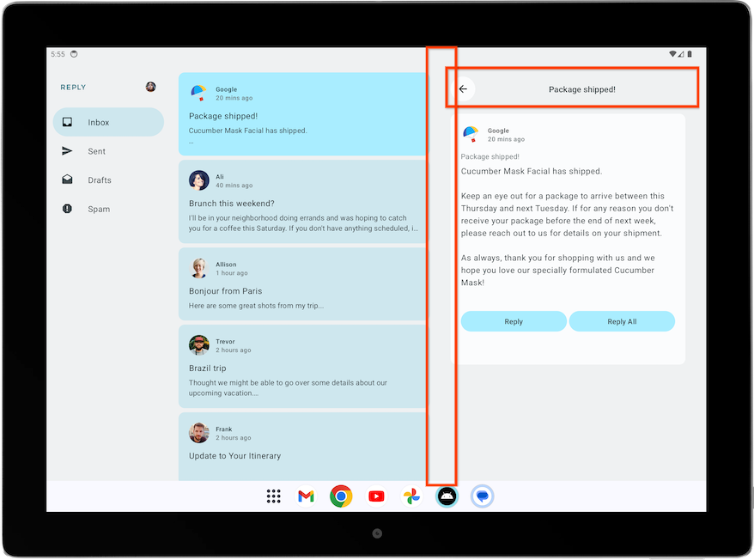Open the Messages app in taskbar
The image size is (754, 560).
point(483,496)
